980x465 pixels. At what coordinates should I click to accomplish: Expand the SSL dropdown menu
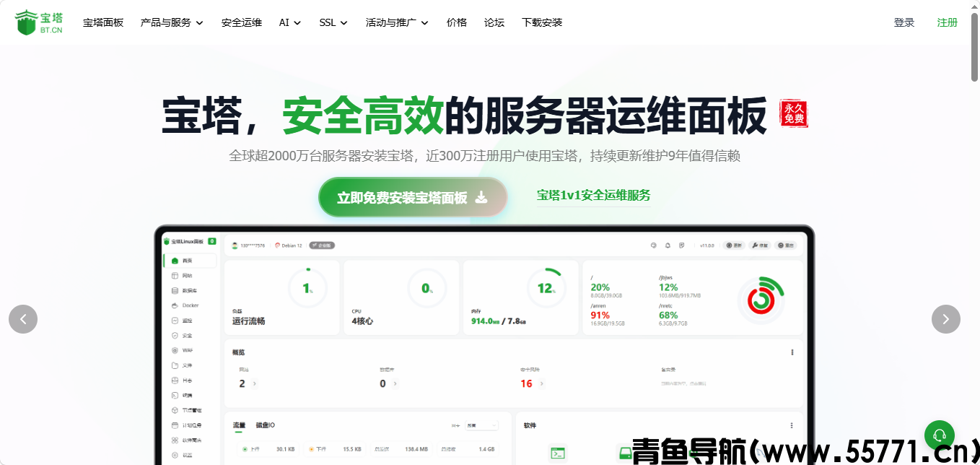point(333,22)
